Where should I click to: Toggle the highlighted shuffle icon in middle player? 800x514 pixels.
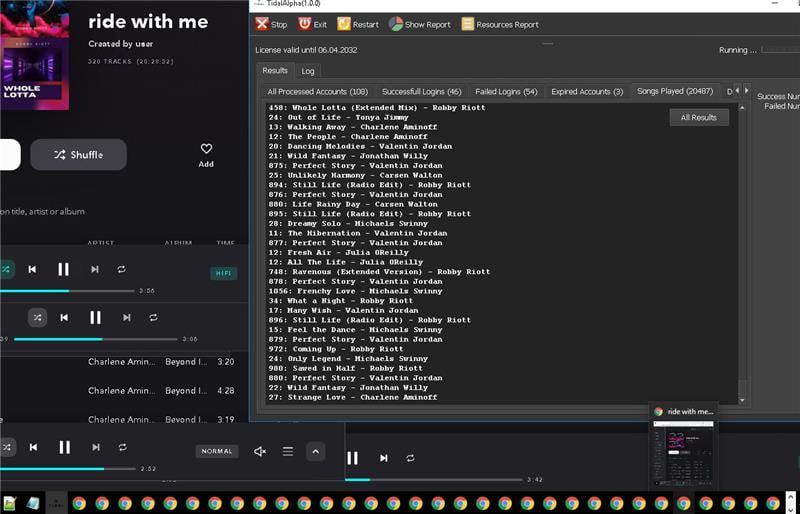(x=37, y=317)
